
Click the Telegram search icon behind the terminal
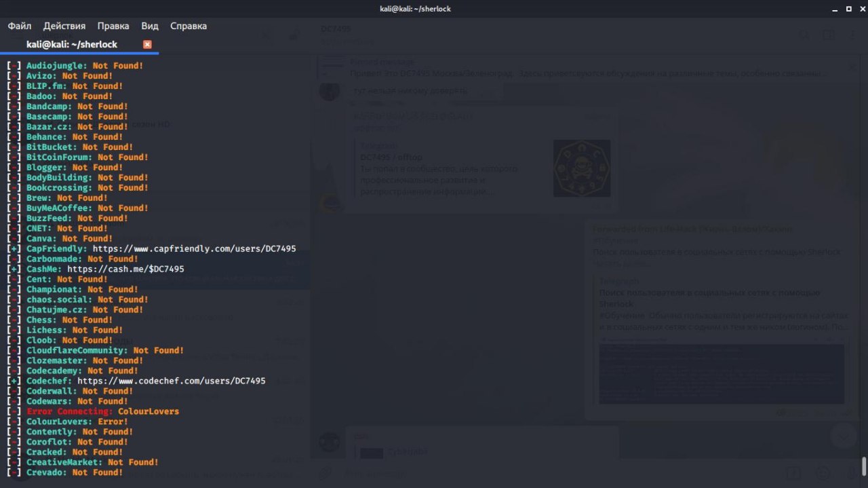tap(803, 35)
